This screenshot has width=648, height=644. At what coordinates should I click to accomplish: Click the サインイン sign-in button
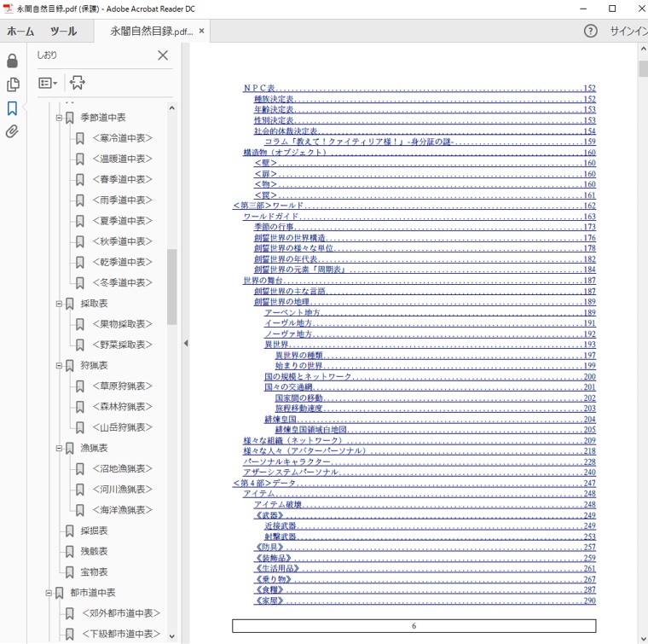coord(628,31)
